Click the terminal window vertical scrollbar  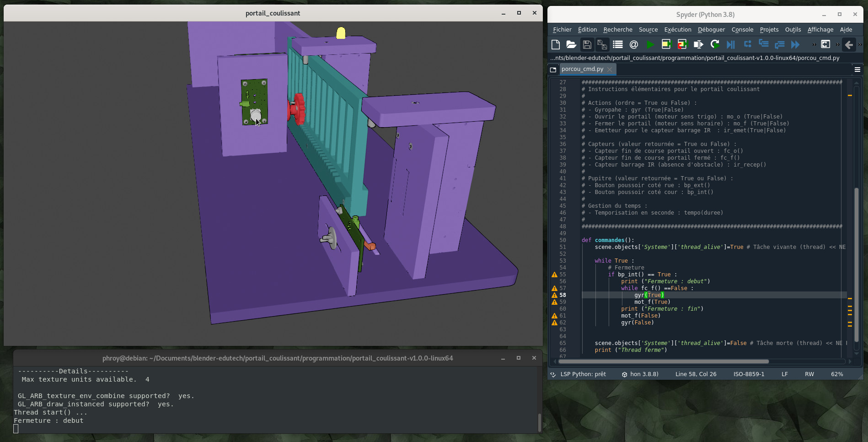point(540,422)
